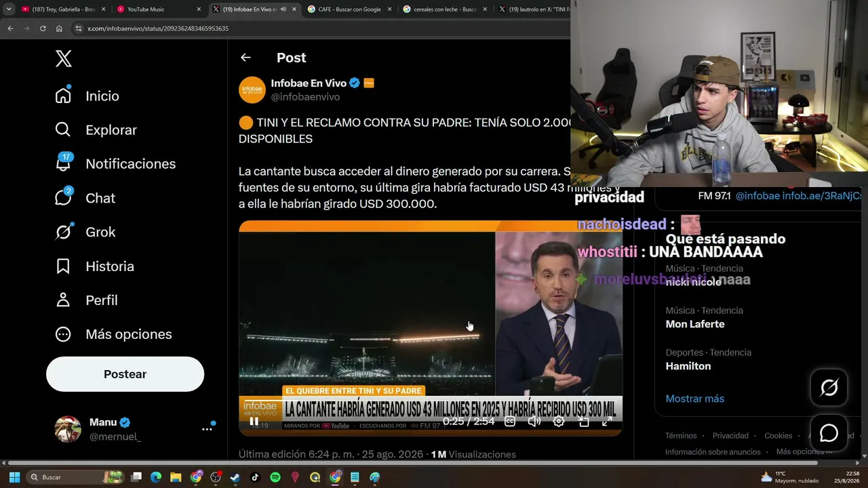Switch to the YouTube Music tab
This screenshot has height=488, width=868.
coord(159,9)
